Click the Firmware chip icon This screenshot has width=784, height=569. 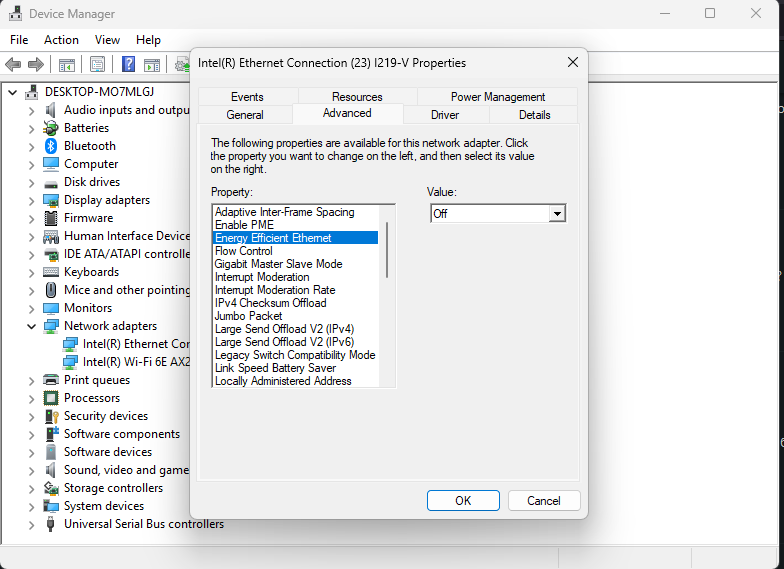[50, 218]
